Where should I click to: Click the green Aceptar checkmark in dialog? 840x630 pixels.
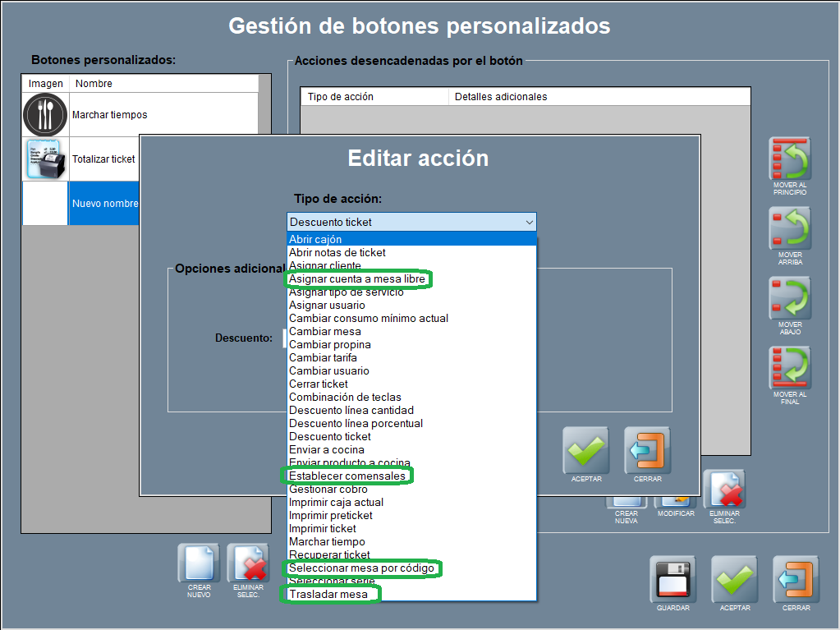click(585, 450)
